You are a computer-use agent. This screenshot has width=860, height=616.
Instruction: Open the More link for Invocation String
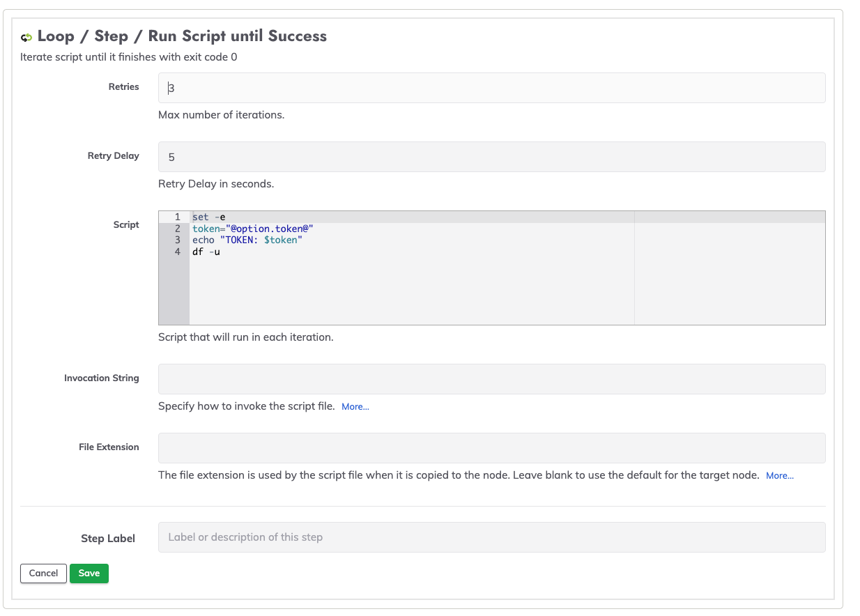click(355, 406)
